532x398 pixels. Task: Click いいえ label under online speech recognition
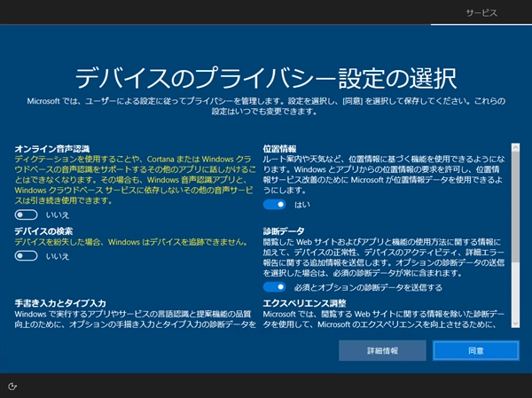point(58,215)
